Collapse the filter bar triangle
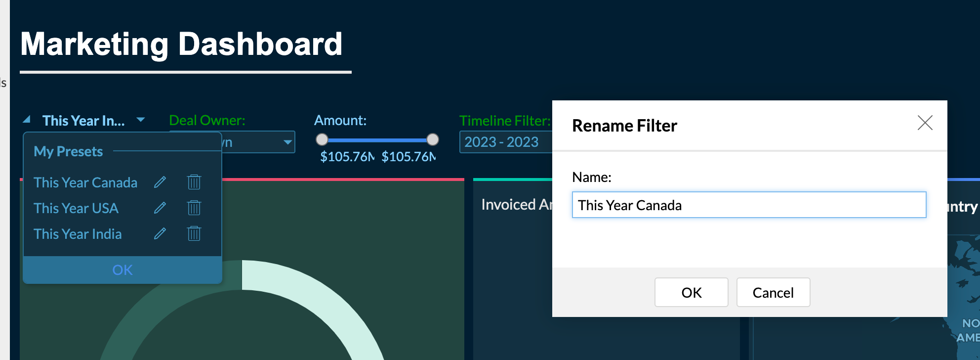Screen dimensions: 980x360 27,120
